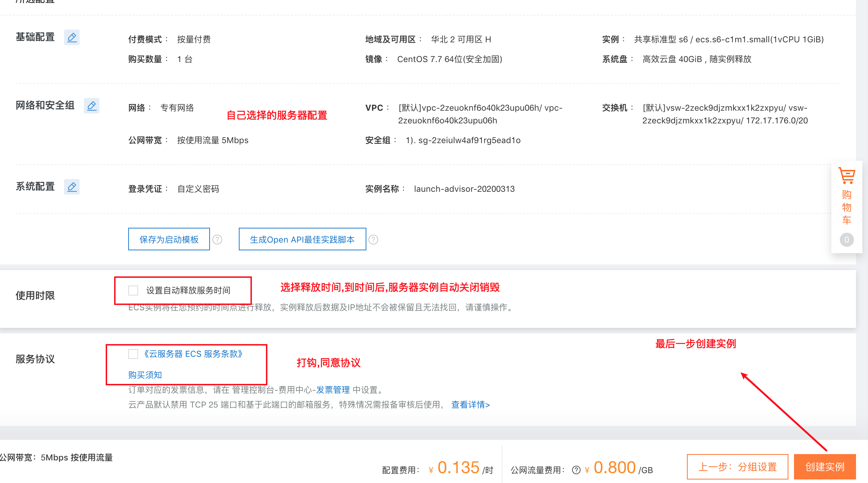Click 查看详情> link about TCP 25
Viewport: 868px width, 483px height.
[x=471, y=405]
